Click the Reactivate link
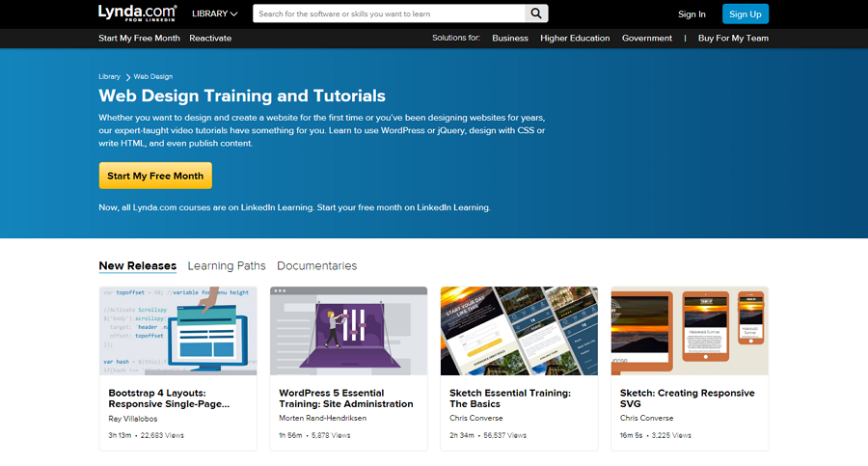This screenshot has height=466, width=868. (x=210, y=39)
